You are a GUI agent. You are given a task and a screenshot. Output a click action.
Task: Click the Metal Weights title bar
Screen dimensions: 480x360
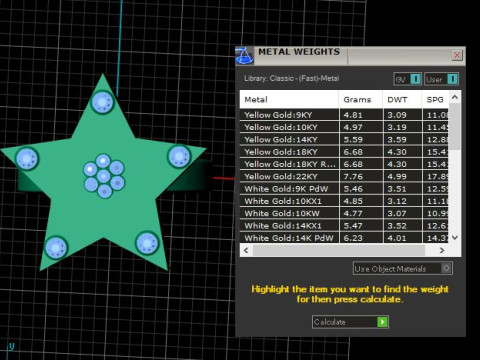350,55
